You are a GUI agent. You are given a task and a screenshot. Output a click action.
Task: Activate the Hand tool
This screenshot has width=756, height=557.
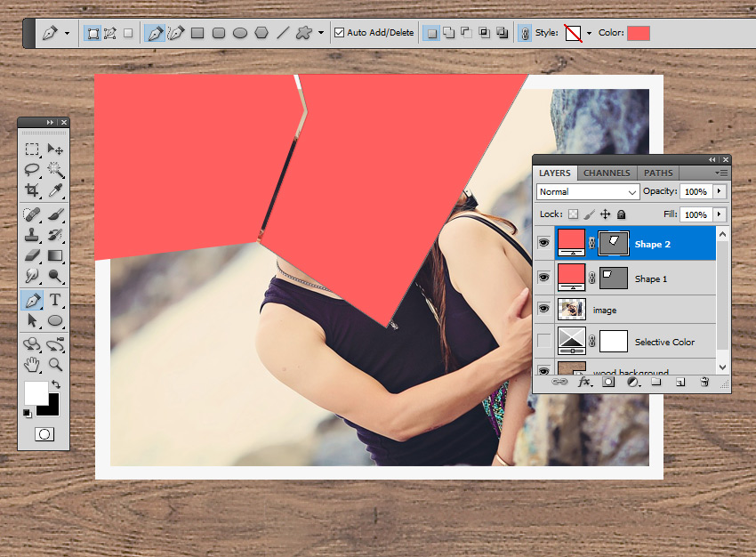32,364
